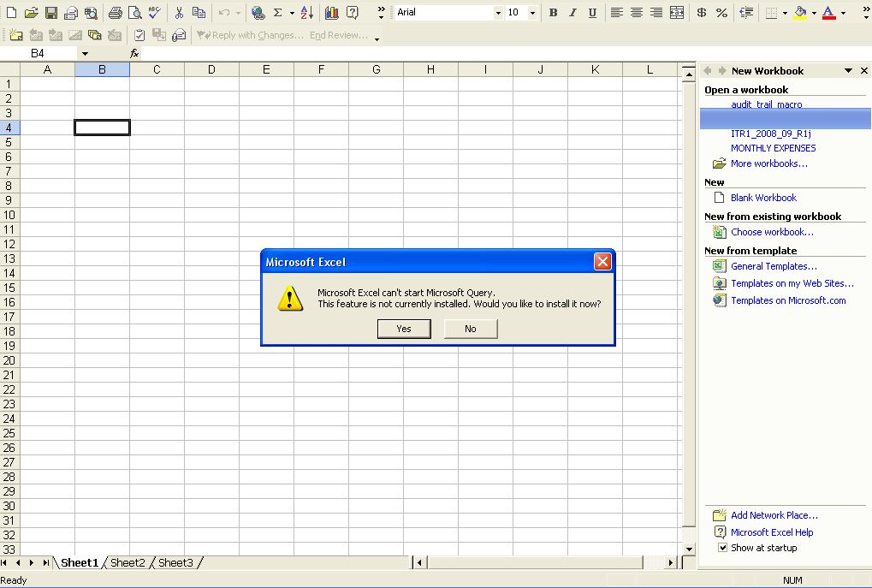
Task: Click the Borders toolbar icon
Action: 771,12
